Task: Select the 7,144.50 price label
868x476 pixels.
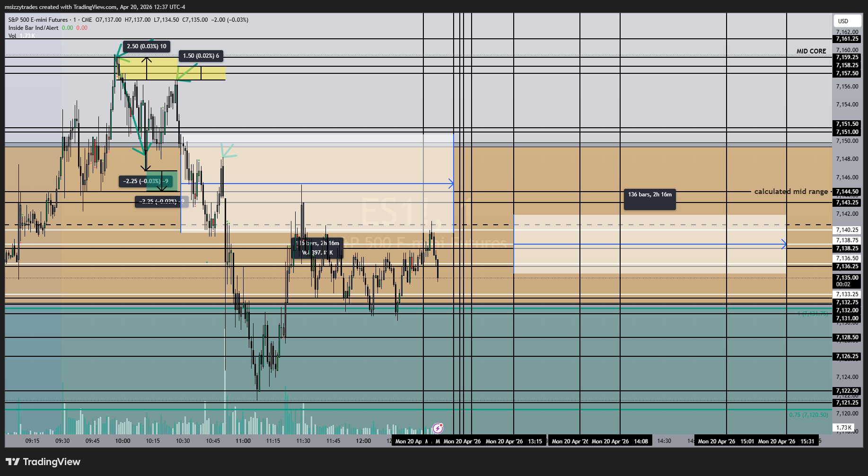Action: [847, 192]
